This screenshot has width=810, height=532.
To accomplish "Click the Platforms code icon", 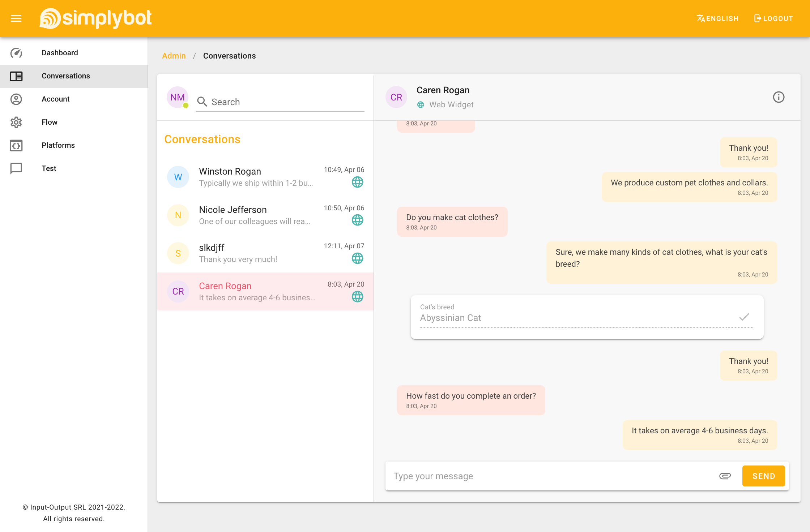I will pos(16,145).
